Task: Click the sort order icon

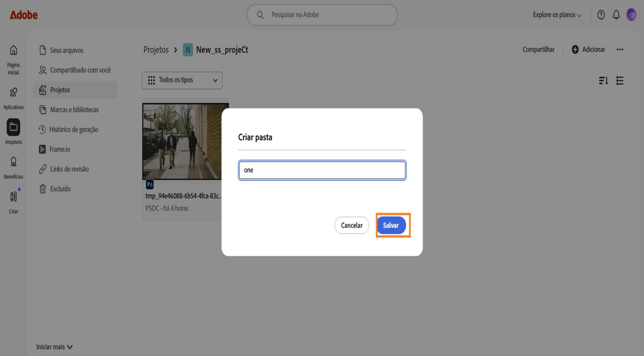Action: coord(603,81)
